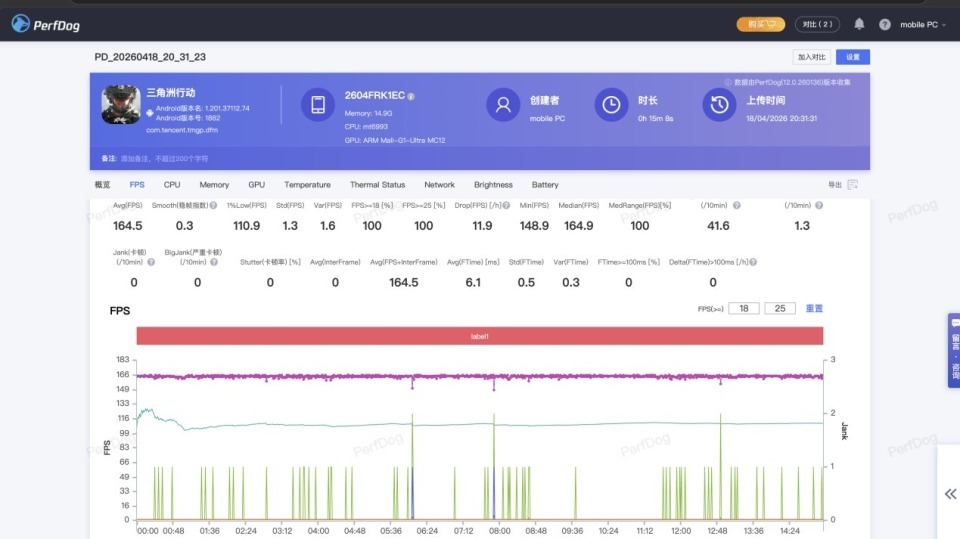This screenshot has height=539, width=960.
Task: Expand the collapsed right side panel arrow
Action: pos(949,494)
